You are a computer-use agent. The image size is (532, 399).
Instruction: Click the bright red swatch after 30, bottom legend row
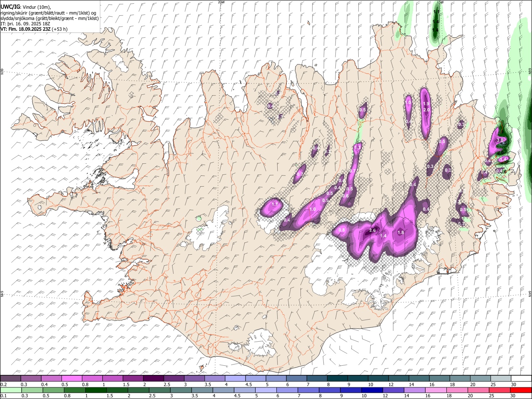coord(521,390)
